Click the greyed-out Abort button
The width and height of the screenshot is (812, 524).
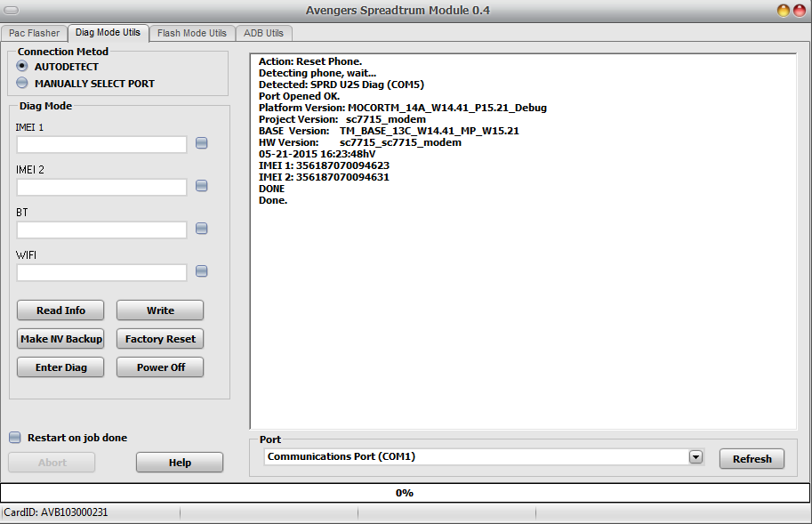point(52,463)
